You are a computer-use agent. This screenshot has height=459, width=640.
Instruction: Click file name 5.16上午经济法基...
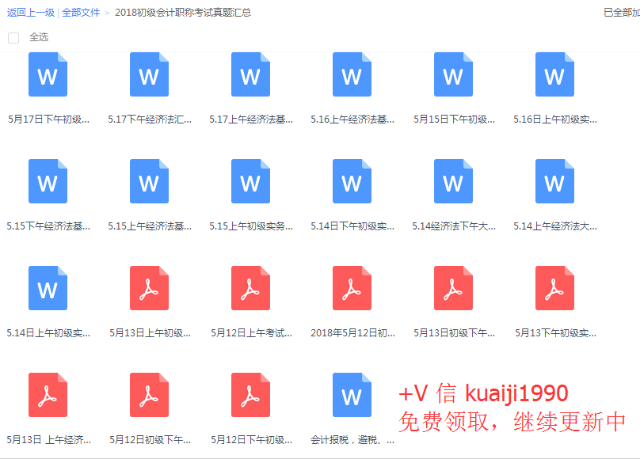(353, 120)
